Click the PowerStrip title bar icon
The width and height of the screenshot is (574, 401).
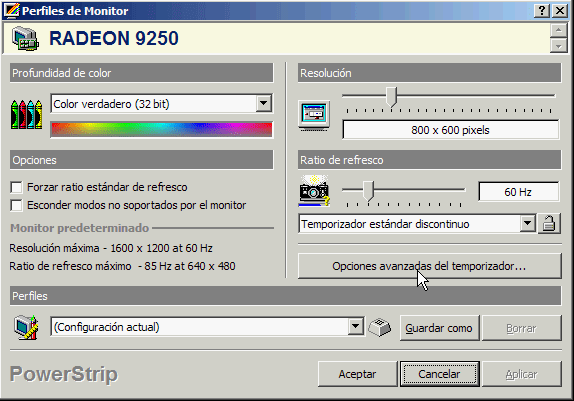pyautogui.click(x=11, y=10)
